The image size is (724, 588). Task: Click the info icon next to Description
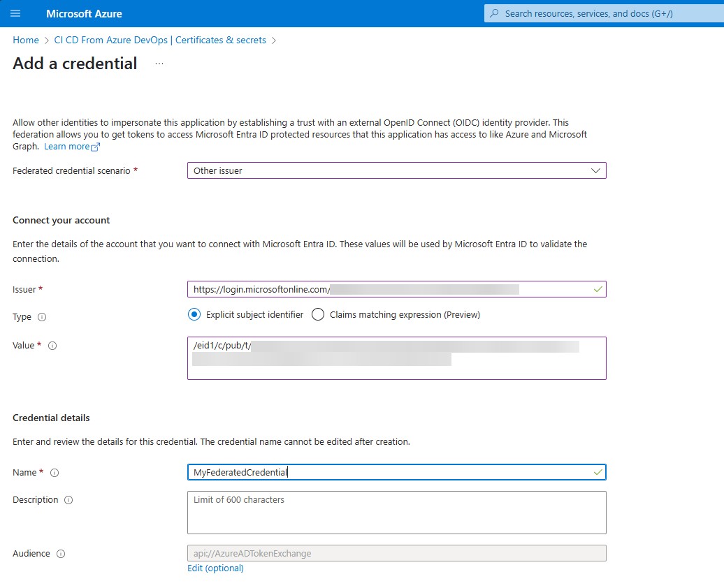pos(68,500)
